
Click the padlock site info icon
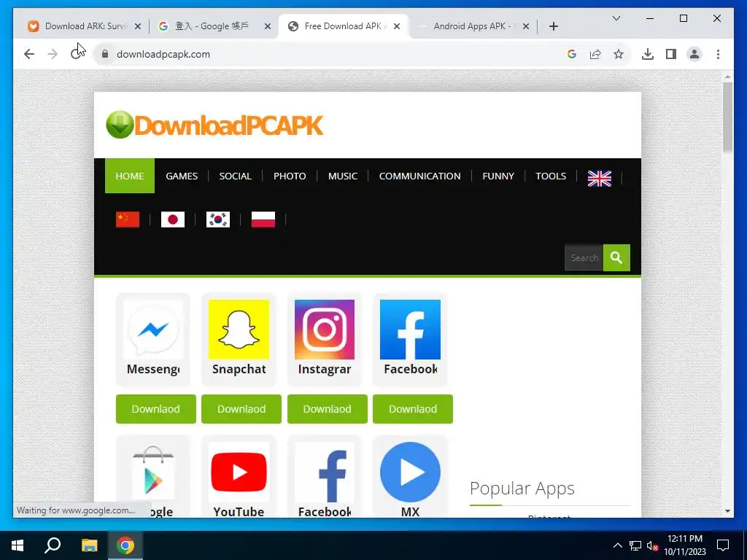click(x=105, y=54)
